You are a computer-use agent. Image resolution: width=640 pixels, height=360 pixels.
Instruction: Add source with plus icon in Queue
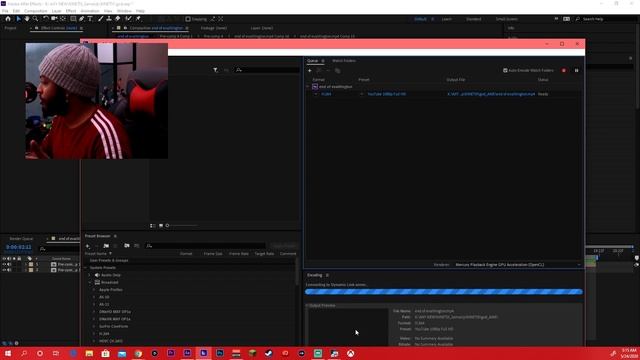coord(310,71)
